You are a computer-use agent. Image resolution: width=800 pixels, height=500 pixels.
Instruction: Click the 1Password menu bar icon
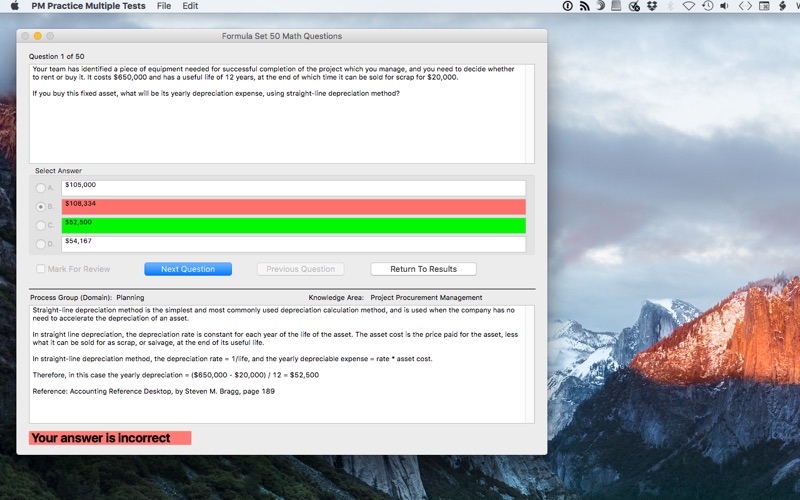pyautogui.click(x=567, y=6)
